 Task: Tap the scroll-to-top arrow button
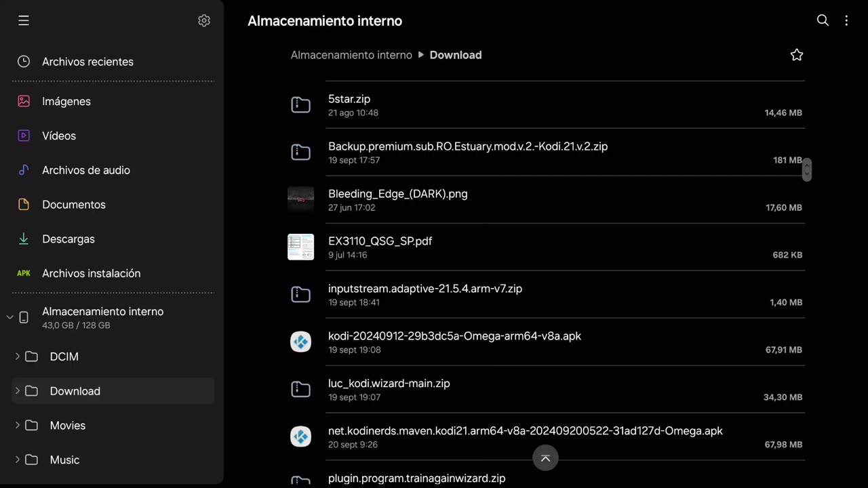click(x=545, y=458)
